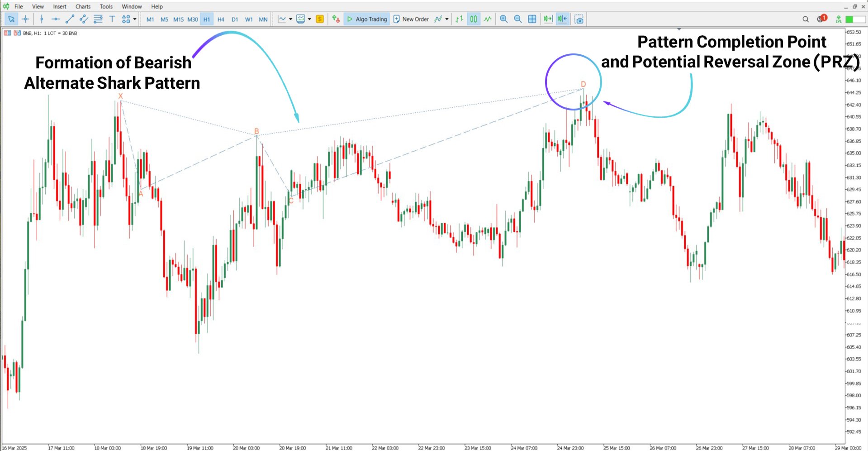This screenshot has width=868, height=451.
Task: Open the search magnifier
Action: click(806, 19)
